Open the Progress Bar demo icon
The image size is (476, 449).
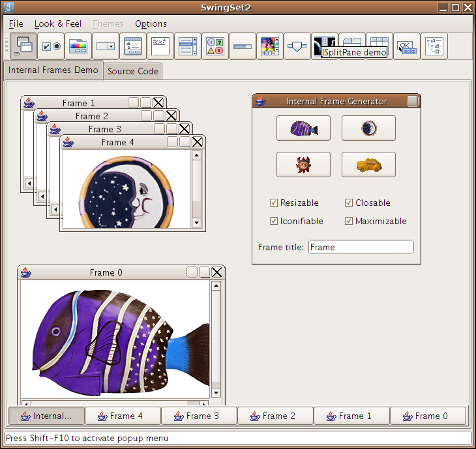tap(243, 46)
